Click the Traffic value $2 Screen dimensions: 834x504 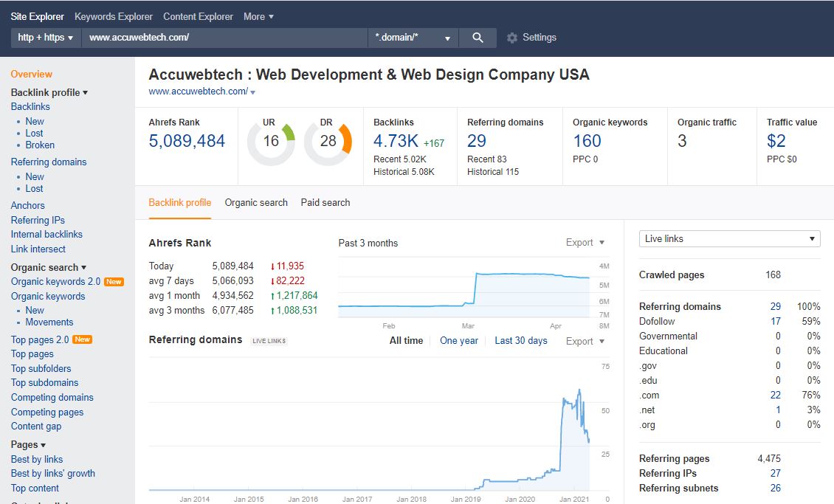pos(776,141)
